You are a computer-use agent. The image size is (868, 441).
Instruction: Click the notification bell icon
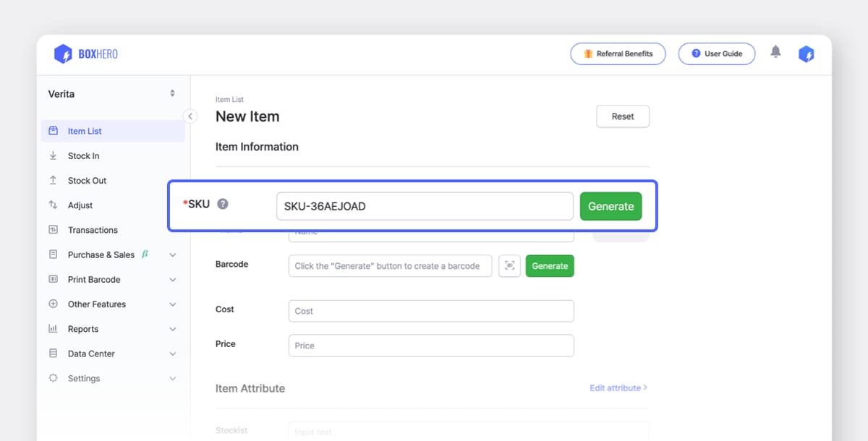[x=775, y=52]
